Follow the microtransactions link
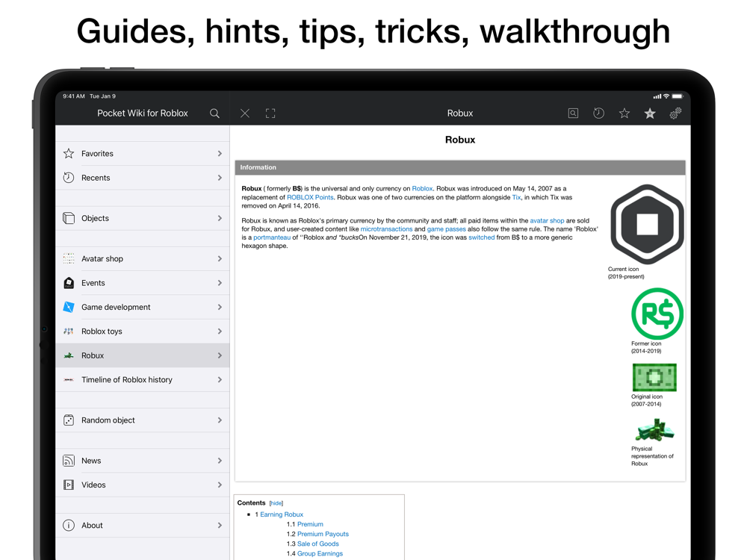 (386, 229)
